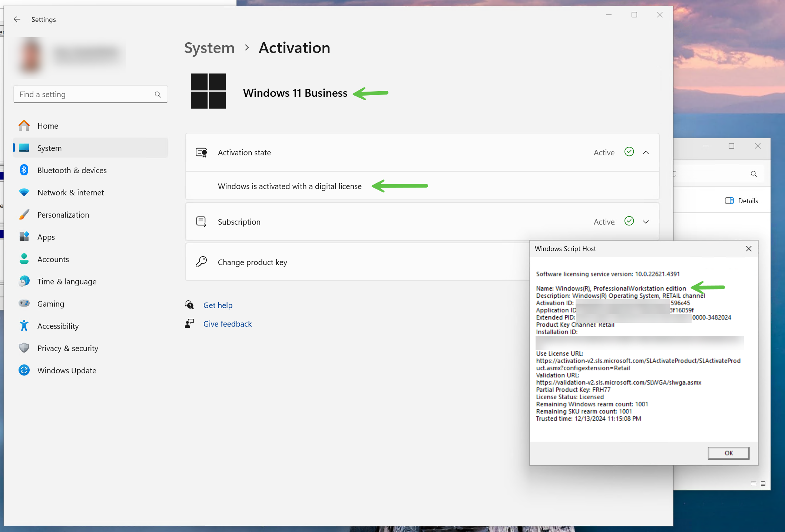
Task: Open Bluetooth & devices settings
Action: pyautogui.click(x=72, y=170)
